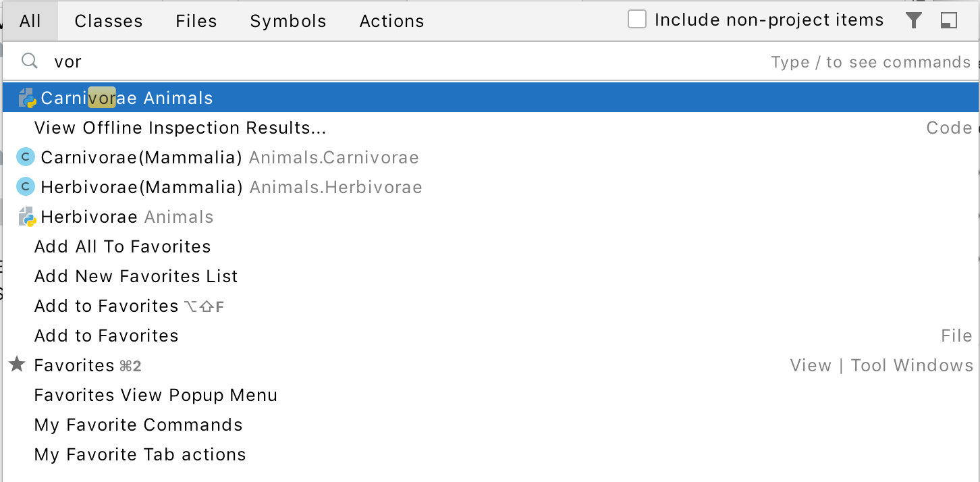Open the search filter funnel icon
The image size is (980, 482).
click(x=914, y=20)
